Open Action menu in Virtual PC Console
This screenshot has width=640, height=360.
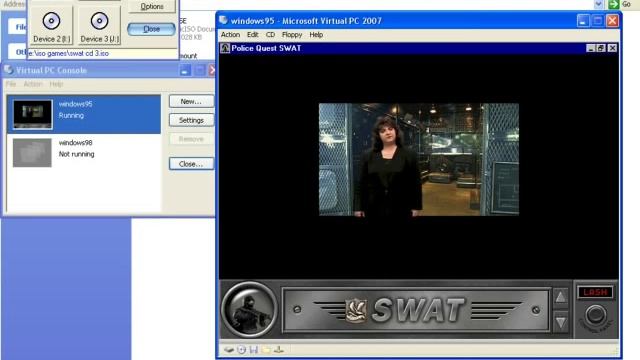tap(33, 84)
